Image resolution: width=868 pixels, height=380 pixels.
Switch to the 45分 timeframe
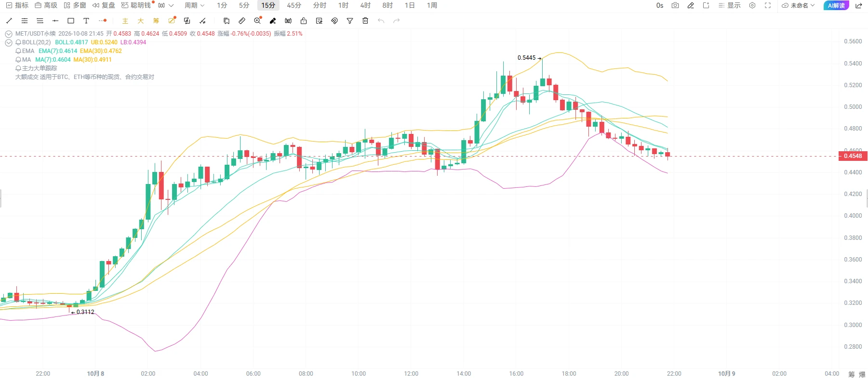click(294, 5)
